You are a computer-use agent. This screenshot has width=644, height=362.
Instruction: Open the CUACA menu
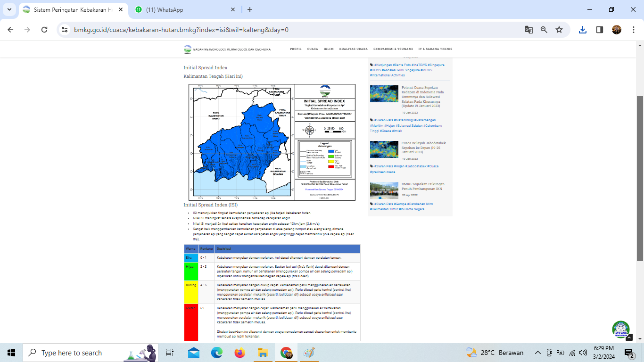pos(313,49)
